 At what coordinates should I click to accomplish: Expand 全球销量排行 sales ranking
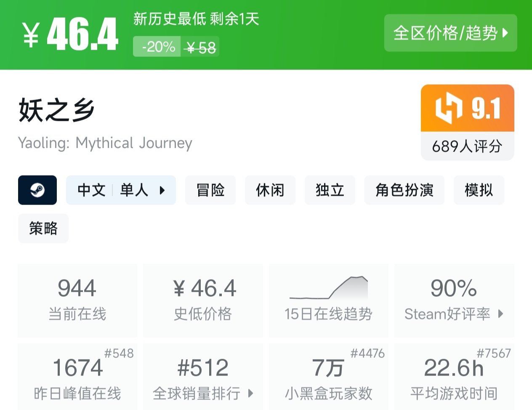tap(203, 377)
